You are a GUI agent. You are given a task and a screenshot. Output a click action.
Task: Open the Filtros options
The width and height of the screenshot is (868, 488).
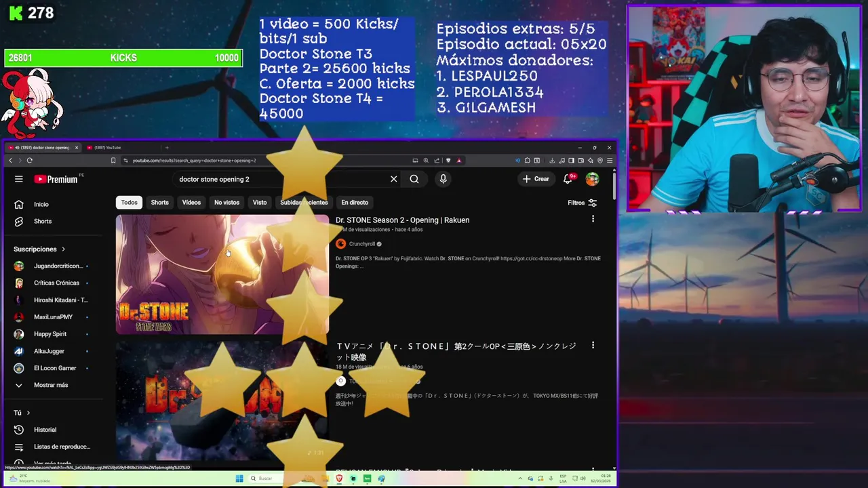(582, 203)
